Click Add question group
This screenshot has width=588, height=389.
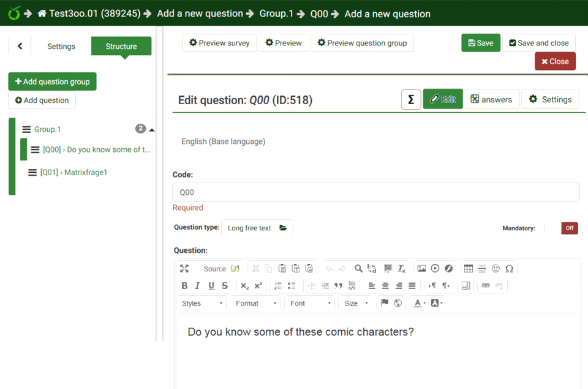(53, 81)
